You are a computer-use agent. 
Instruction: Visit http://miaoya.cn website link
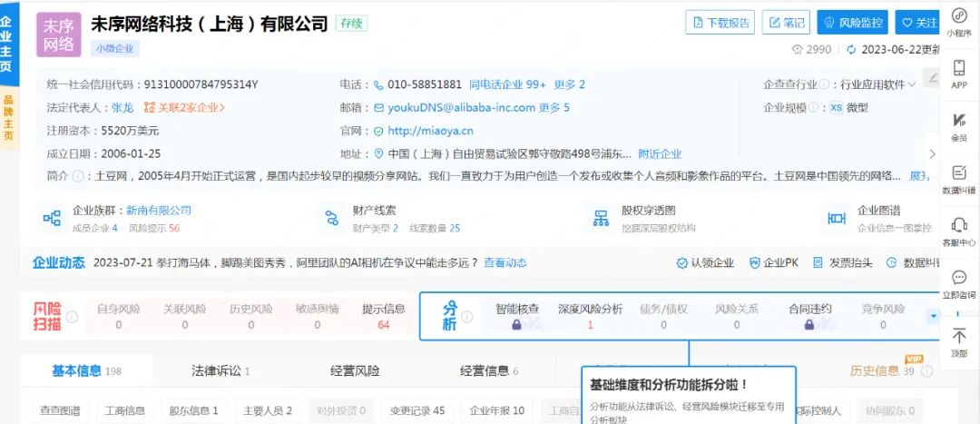tap(431, 131)
